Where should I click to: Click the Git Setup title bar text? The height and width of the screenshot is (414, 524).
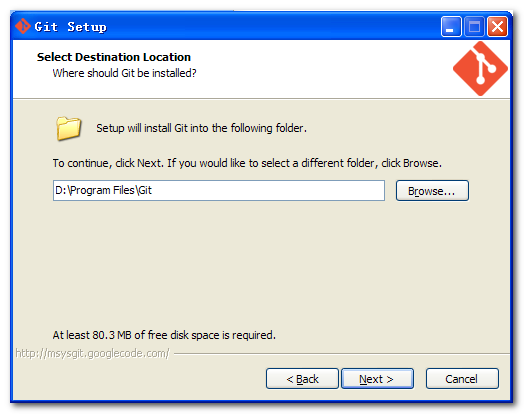click(x=71, y=27)
